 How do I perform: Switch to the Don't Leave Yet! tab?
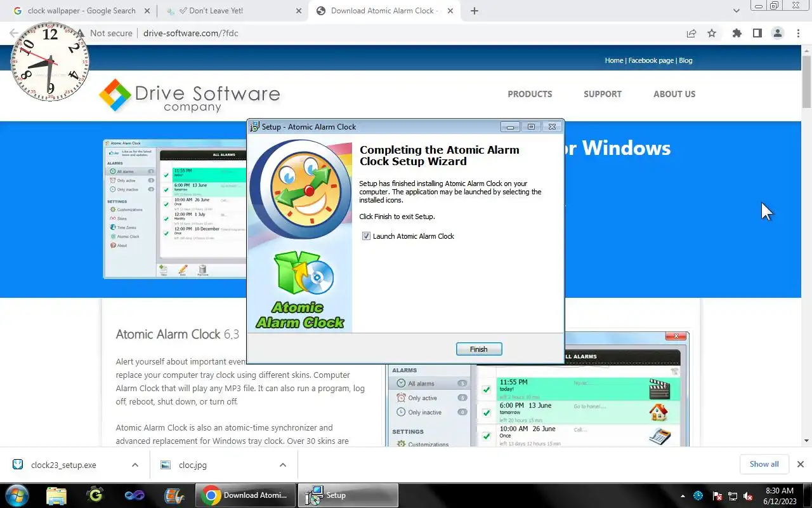click(232, 11)
